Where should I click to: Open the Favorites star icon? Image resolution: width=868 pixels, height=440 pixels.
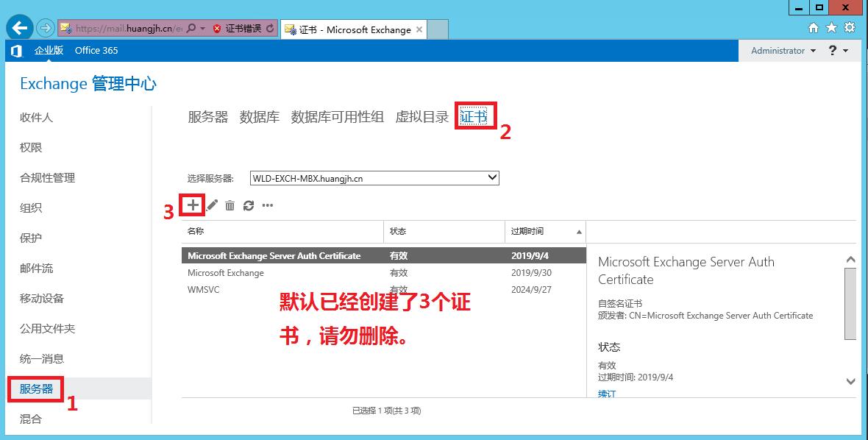click(831, 28)
